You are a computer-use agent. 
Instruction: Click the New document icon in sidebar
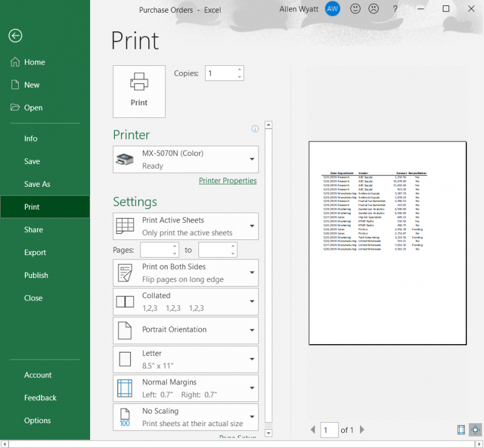(x=15, y=85)
